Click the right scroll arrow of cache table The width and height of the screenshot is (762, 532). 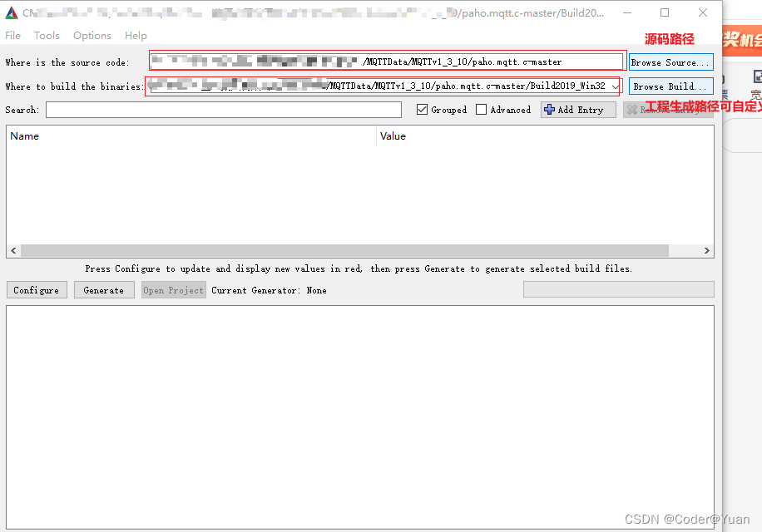pyautogui.click(x=706, y=250)
